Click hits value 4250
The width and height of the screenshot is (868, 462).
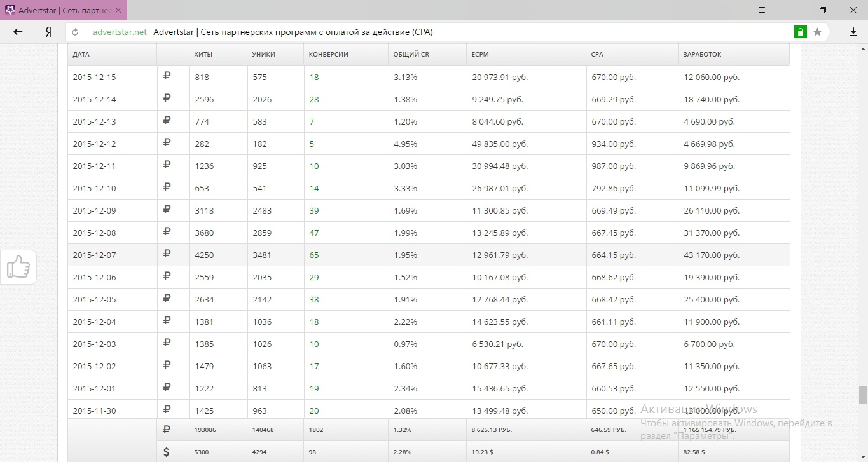click(204, 255)
